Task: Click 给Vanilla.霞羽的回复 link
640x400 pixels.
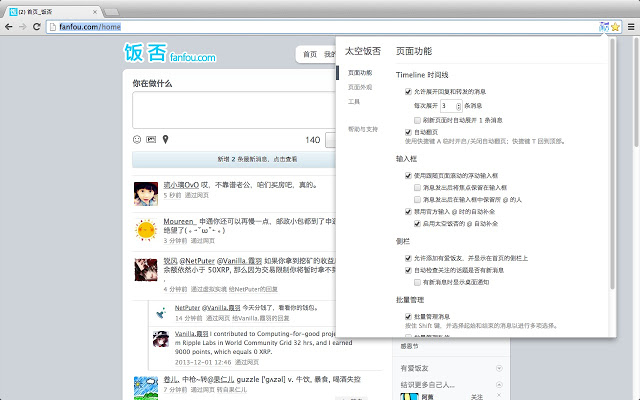Action: pyautogui.click(x=261, y=318)
